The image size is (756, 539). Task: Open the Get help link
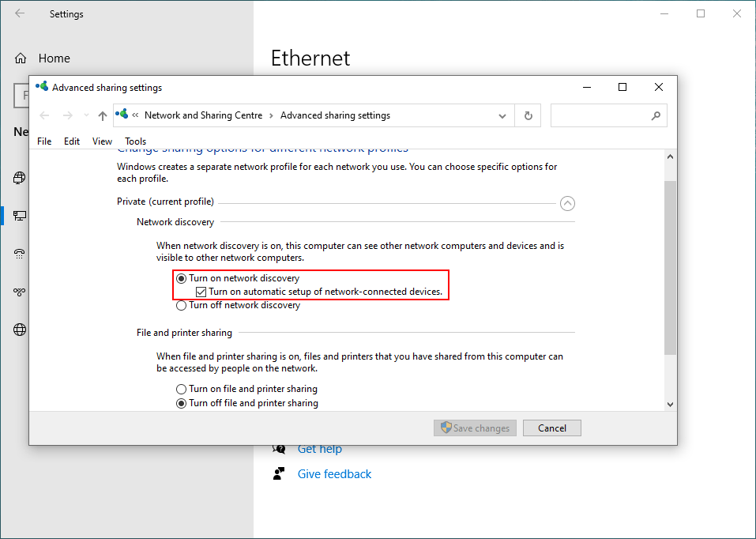click(320, 448)
